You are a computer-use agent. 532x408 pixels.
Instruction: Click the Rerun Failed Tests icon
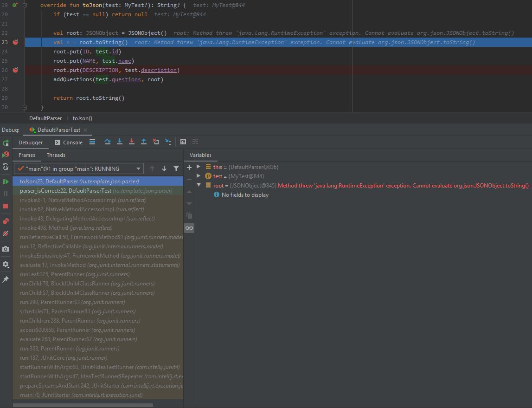(6, 155)
